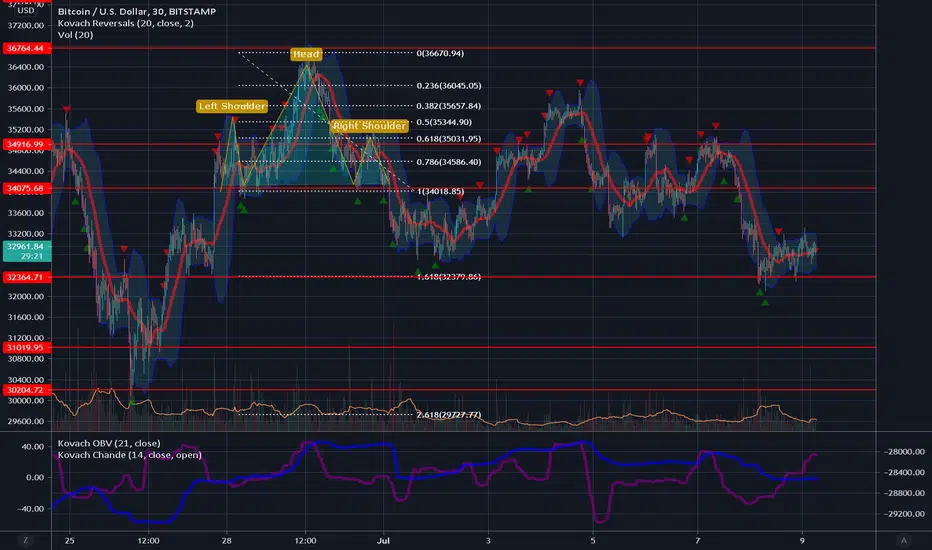Select the 34075.68 red price level label
Screen dimensions: 932x550
point(26,188)
